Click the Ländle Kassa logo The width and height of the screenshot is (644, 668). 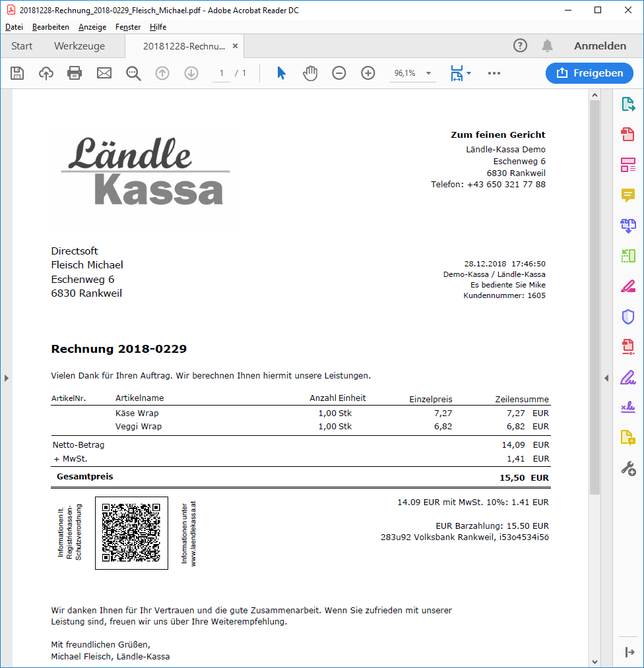tap(145, 171)
